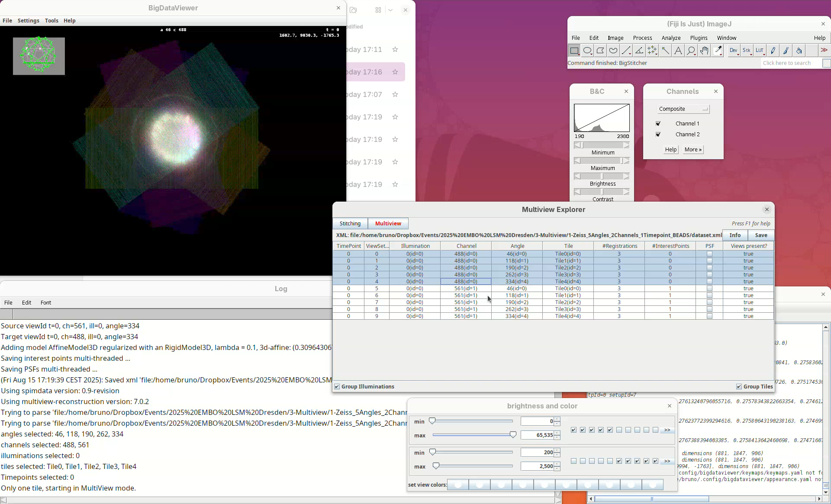Pick the Wand tracing tool
The image size is (831, 504).
click(x=665, y=51)
